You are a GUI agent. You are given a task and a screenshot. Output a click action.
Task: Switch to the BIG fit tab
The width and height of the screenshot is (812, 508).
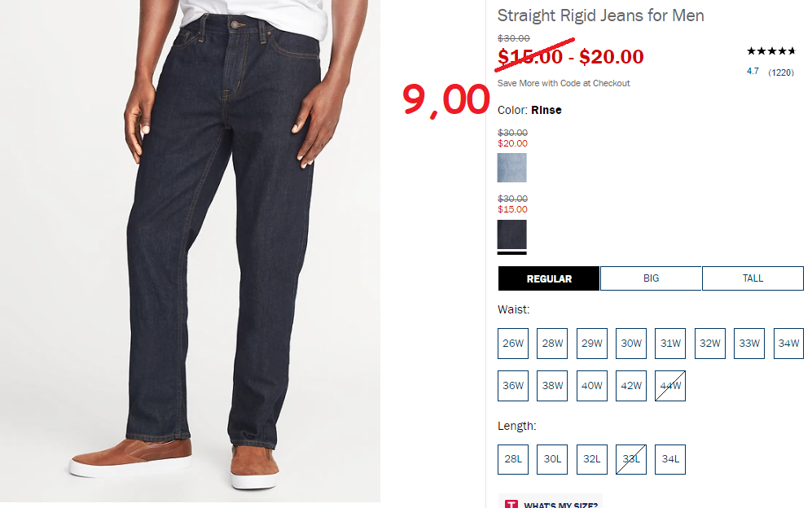[651, 278]
